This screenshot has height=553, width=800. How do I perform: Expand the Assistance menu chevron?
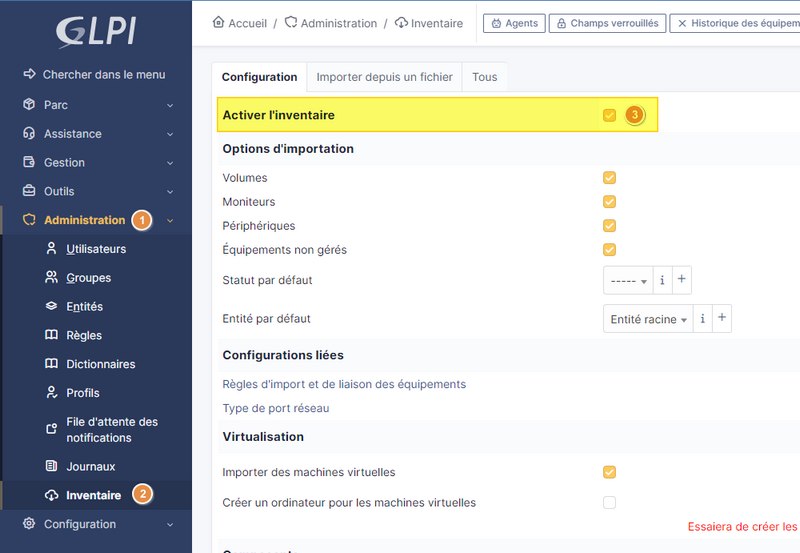(x=170, y=134)
